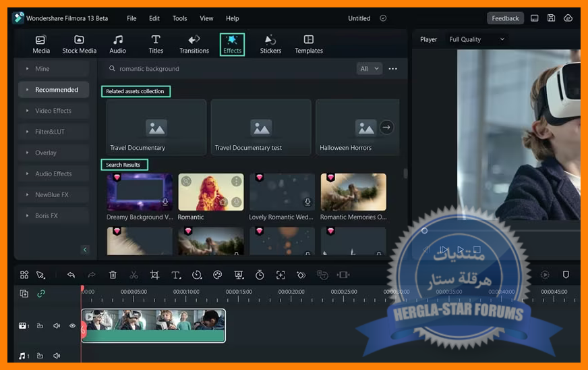Click the stopwatch duration icon
The image size is (588, 370).
coord(260,275)
